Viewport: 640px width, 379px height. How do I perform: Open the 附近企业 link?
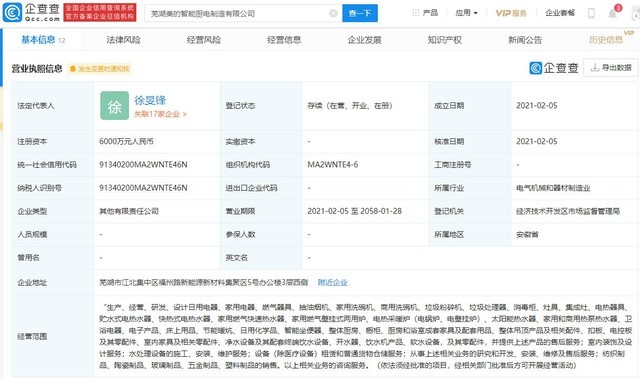pos(332,282)
